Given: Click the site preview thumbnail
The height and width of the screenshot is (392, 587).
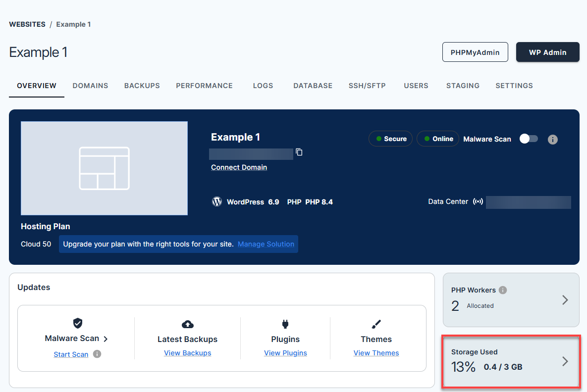Looking at the screenshot, I should click(x=104, y=168).
